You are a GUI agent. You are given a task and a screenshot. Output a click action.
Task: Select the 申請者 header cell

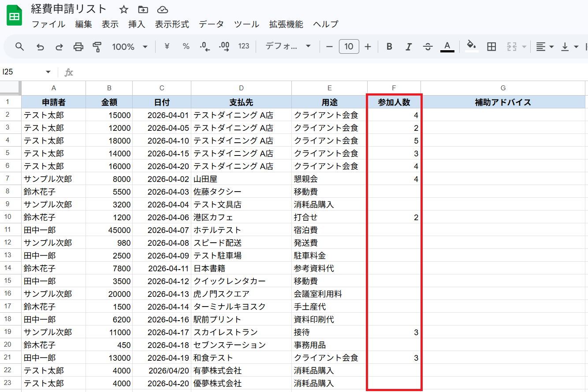coord(53,102)
